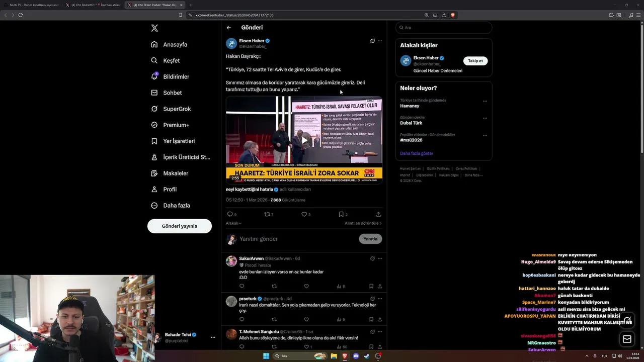Like SakurArwen's reply
644x362 pixels.
click(x=306, y=286)
